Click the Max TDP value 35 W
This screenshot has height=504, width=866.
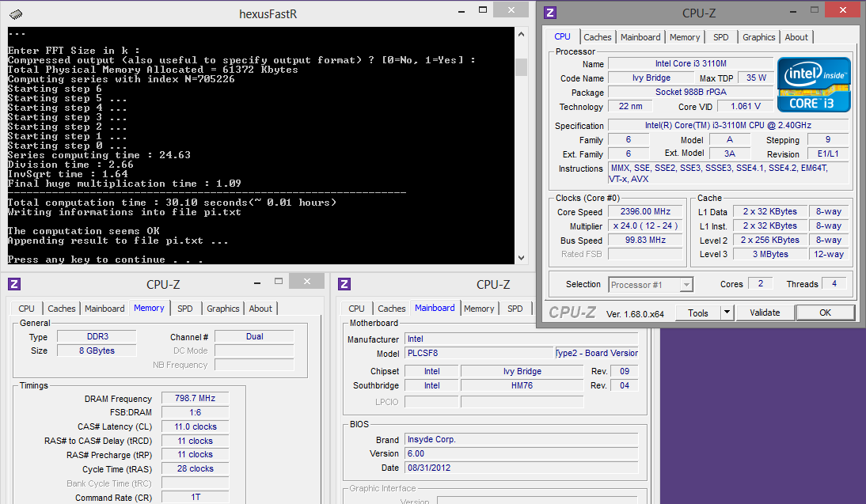[756, 78]
